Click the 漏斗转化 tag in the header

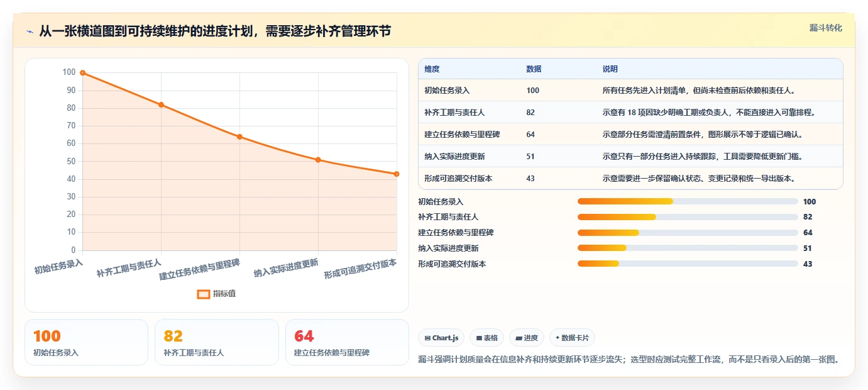pyautogui.click(x=825, y=28)
